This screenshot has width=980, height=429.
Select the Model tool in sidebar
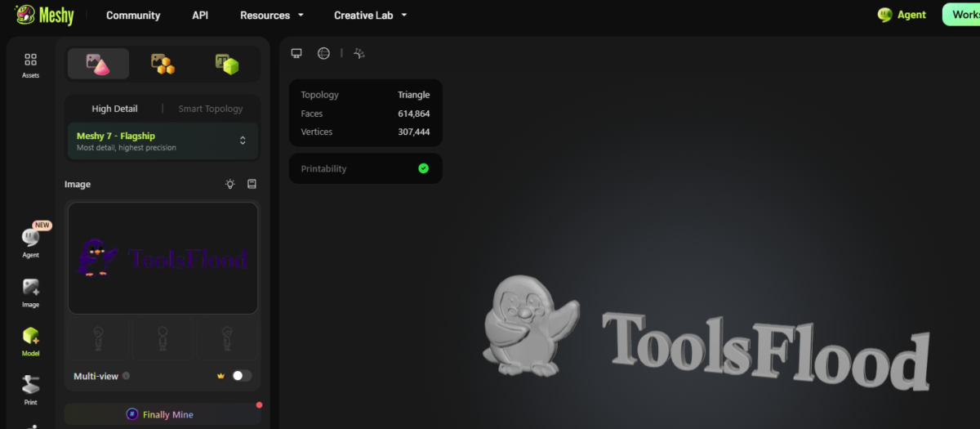(30, 342)
